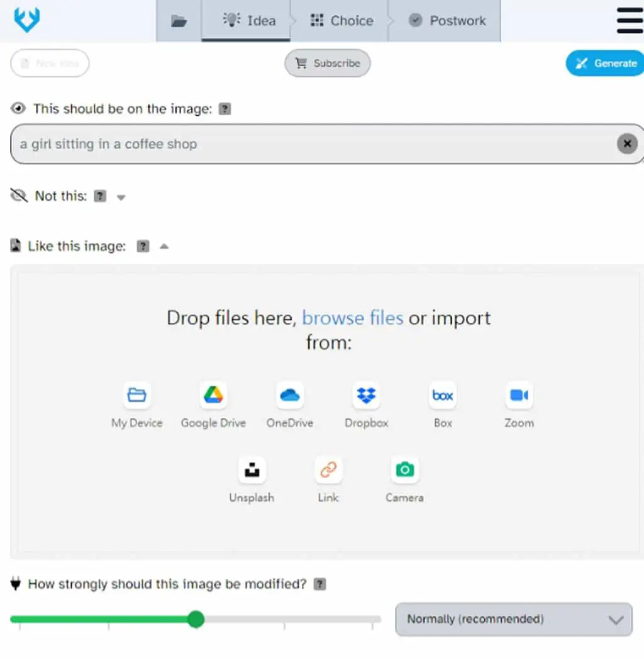Click the modification strength slider handle
Image resolution: width=644 pixels, height=660 pixels.
(196, 619)
